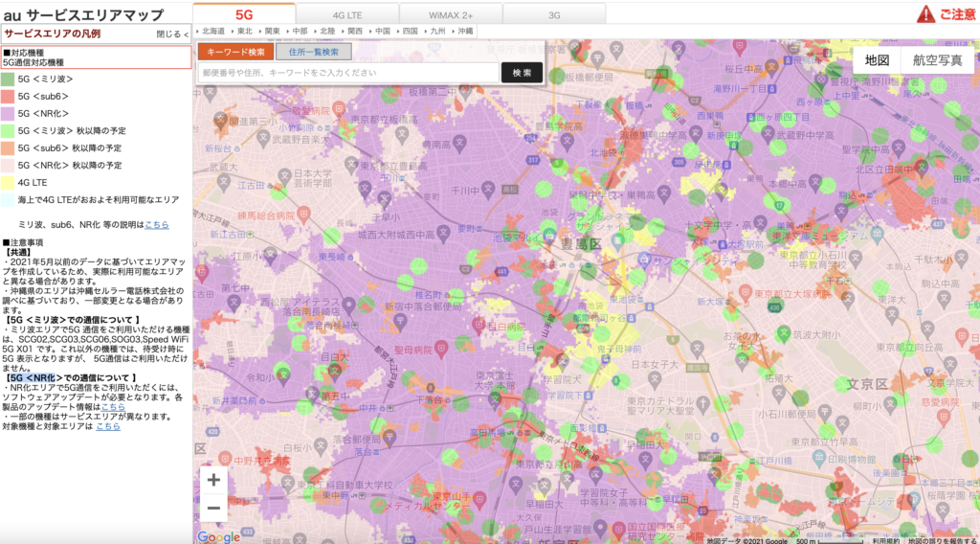This screenshot has width=980, height=544.
Task: Collapse legend with 閉じる <
Action: click(x=172, y=34)
